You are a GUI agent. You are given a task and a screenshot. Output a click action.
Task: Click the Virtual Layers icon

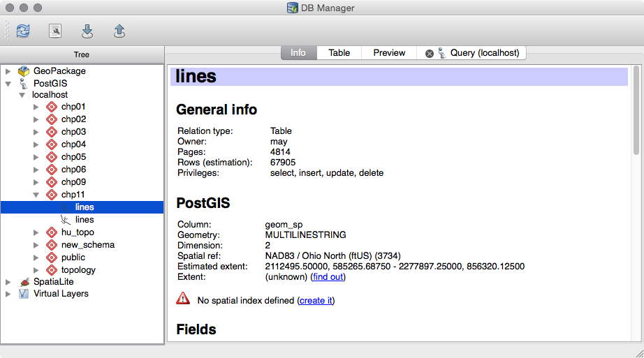pos(24,294)
